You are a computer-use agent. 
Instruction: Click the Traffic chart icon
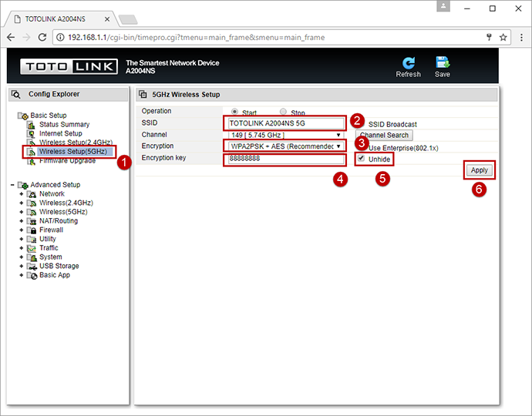coord(32,249)
